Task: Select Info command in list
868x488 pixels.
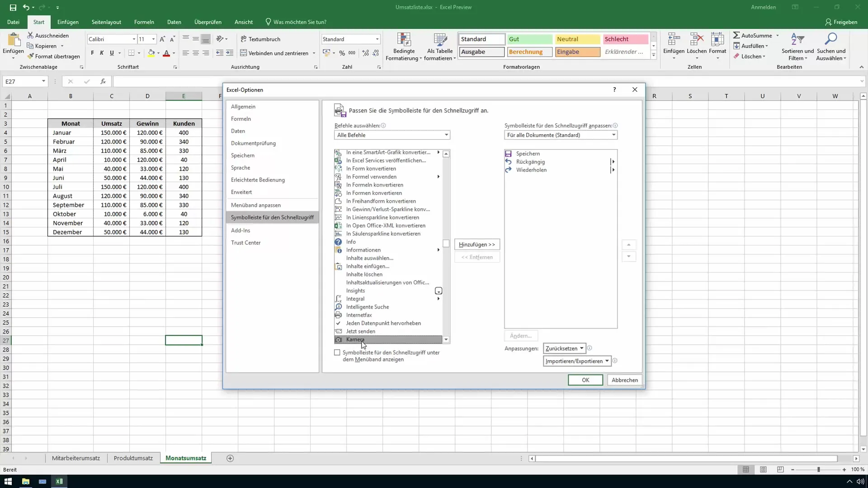Action: coord(388,242)
